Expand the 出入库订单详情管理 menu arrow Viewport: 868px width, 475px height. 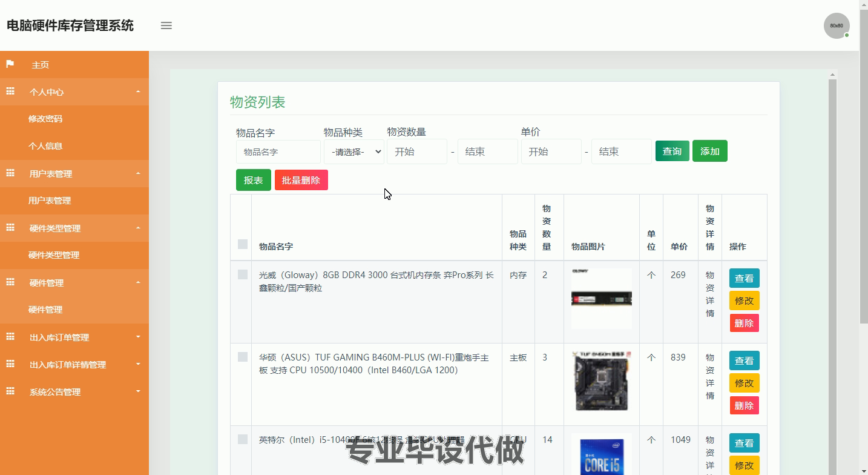138,364
